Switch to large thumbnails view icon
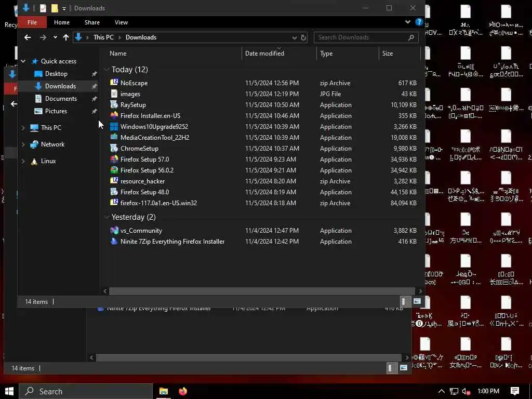The height and width of the screenshot is (399, 532). 417,301
